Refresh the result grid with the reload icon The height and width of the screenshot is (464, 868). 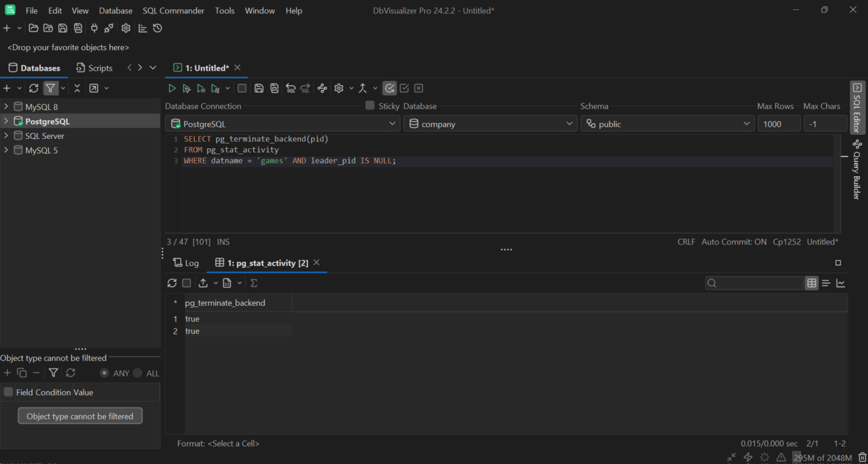tap(172, 283)
